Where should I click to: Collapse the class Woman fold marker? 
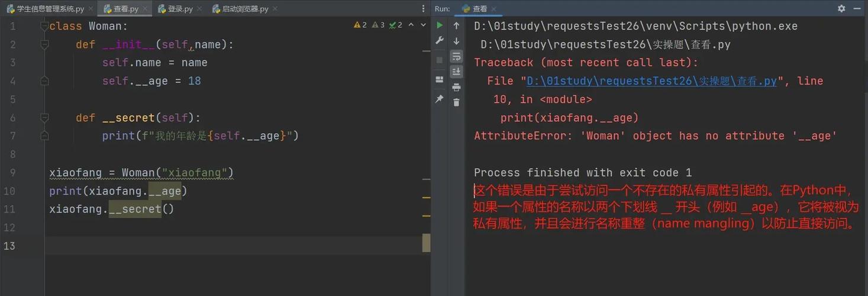click(44, 26)
